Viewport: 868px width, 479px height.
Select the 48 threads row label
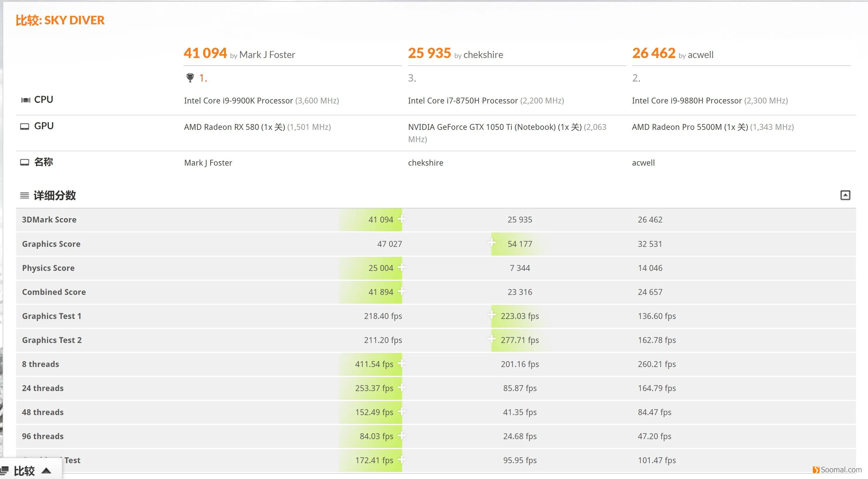(x=43, y=412)
